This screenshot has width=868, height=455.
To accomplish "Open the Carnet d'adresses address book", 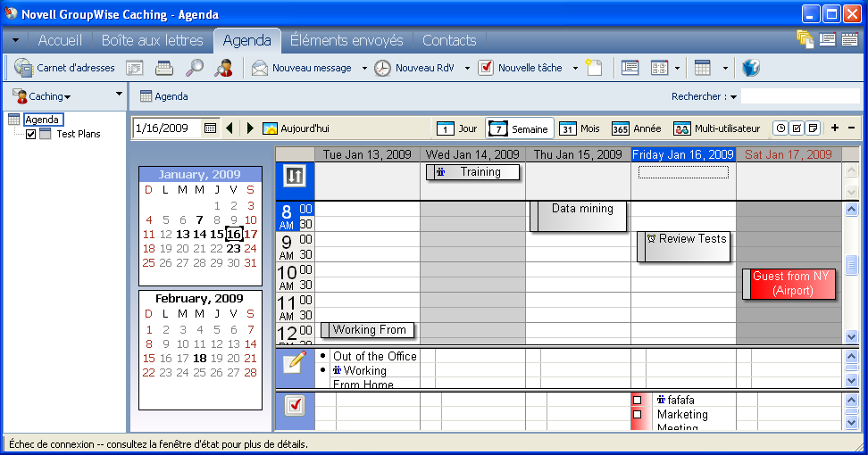I will point(64,68).
